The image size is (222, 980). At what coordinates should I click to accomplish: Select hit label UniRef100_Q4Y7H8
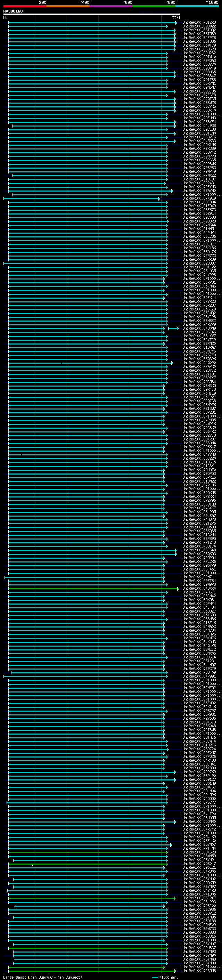click(199, 455)
